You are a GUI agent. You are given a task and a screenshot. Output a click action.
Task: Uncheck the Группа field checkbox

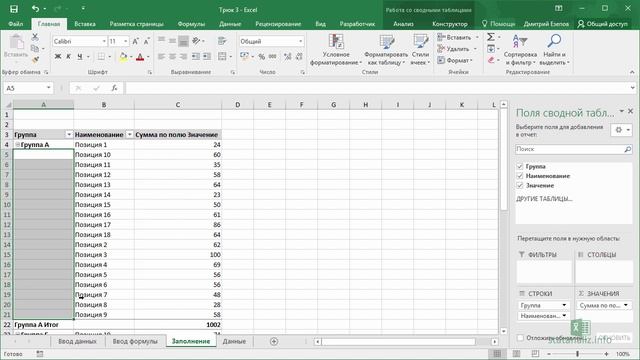point(520,166)
